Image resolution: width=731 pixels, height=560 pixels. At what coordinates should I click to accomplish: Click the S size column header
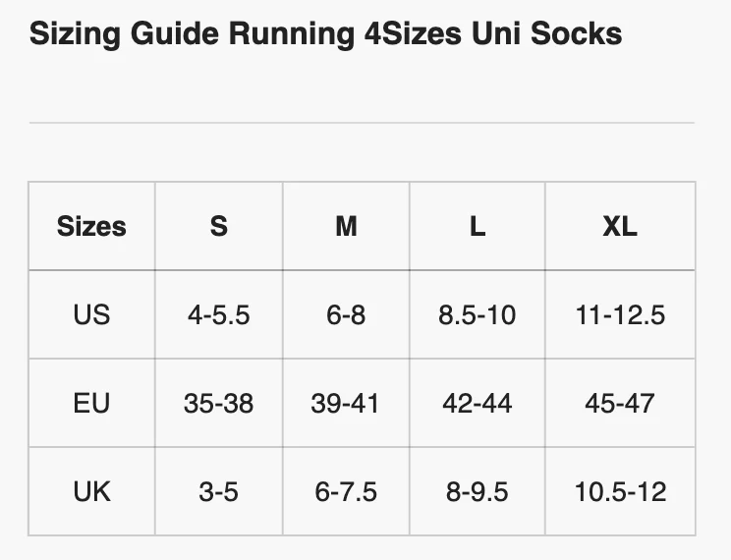(x=219, y=226)
